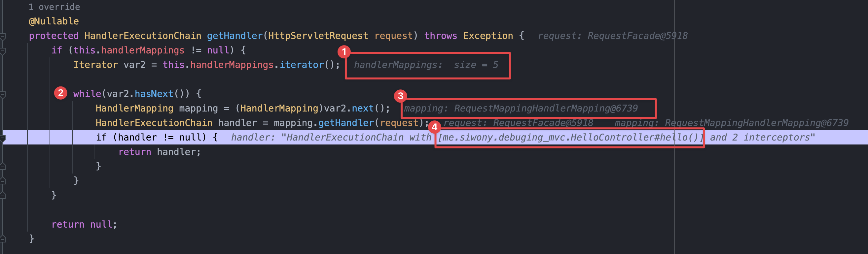Collapse the handlerMappings null-check if block
Image resolution: width=868 pixels, height=254 pixels.
[3, 51]
